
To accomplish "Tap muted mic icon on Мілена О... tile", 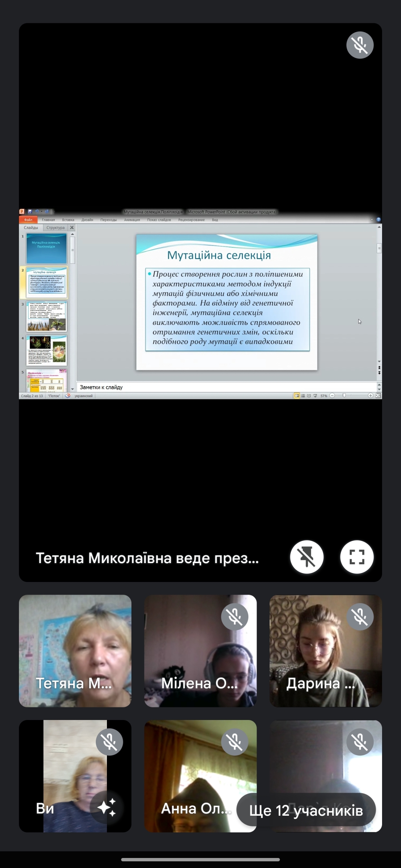I will (x=235, y=617).
